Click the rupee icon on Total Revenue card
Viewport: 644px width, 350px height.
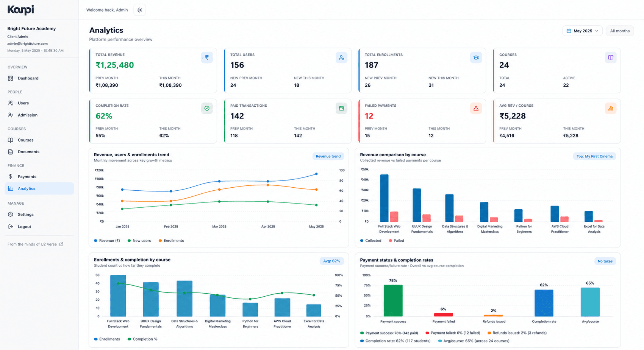[207, 58]
